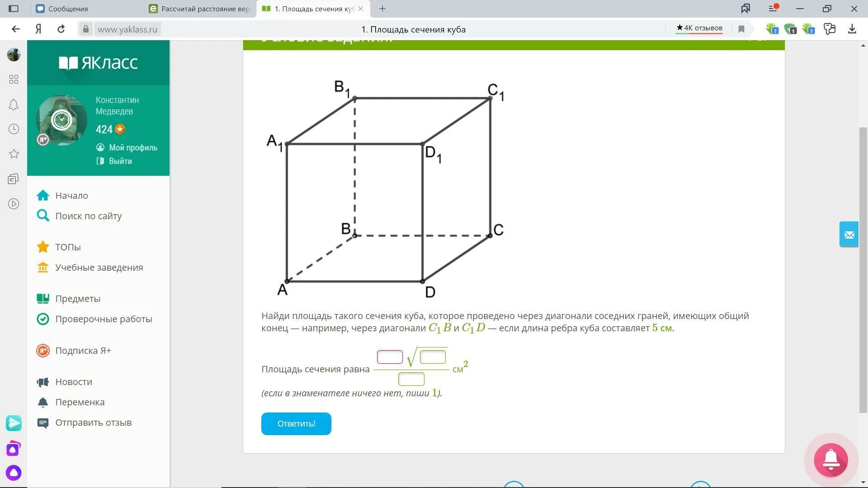The image size is (868, 488).
Task: Reload the page with refresh icon
Action: pyautogui.click(x=61, y=29)
